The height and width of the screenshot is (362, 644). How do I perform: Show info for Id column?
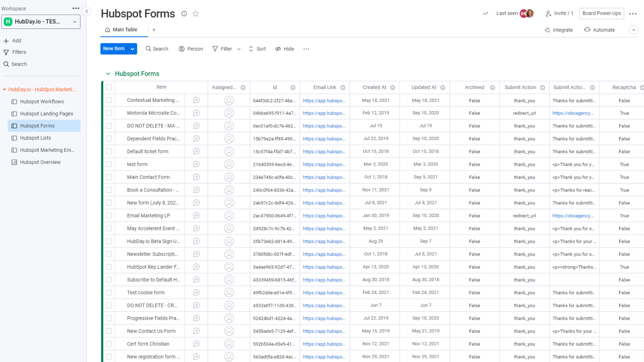(293, 87)
